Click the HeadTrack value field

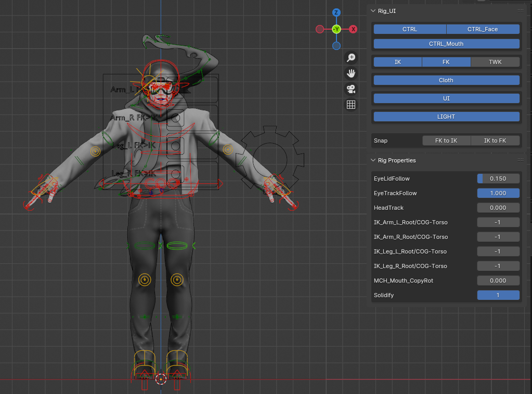pyautogui.click(x=498, y=208)
